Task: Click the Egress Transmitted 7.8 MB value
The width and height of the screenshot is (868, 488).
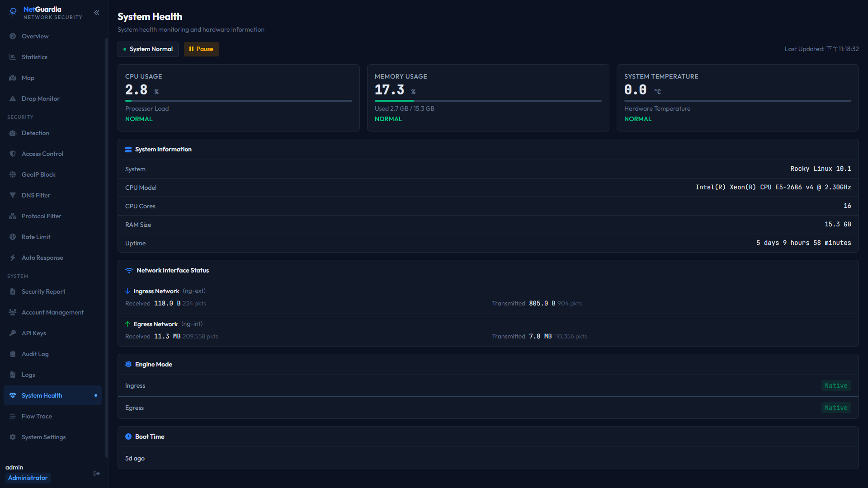Action: pyautogui.click(x=540, y=336)
